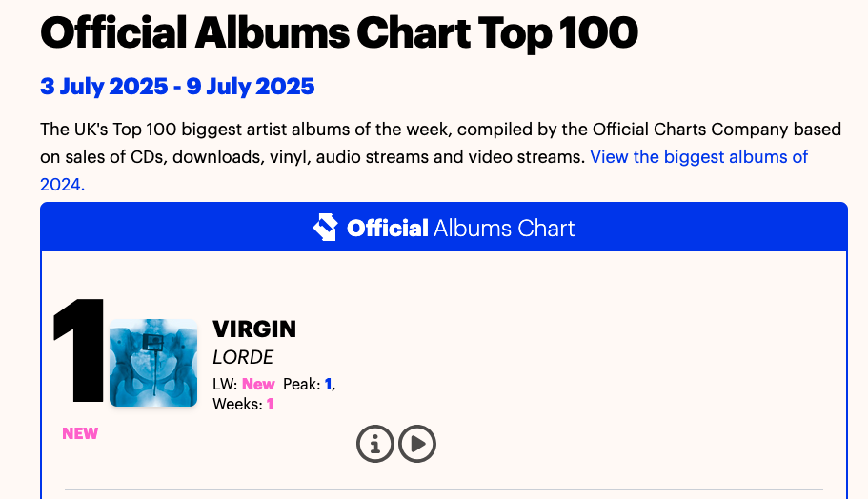Click the pink weeks-on-chart number

(x=270, y=405)
